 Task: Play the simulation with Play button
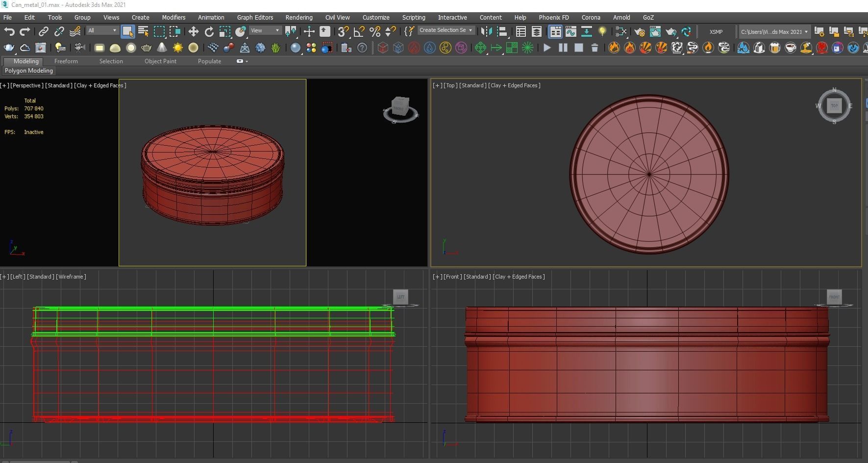pyautogui.click(x=547, y=48)
